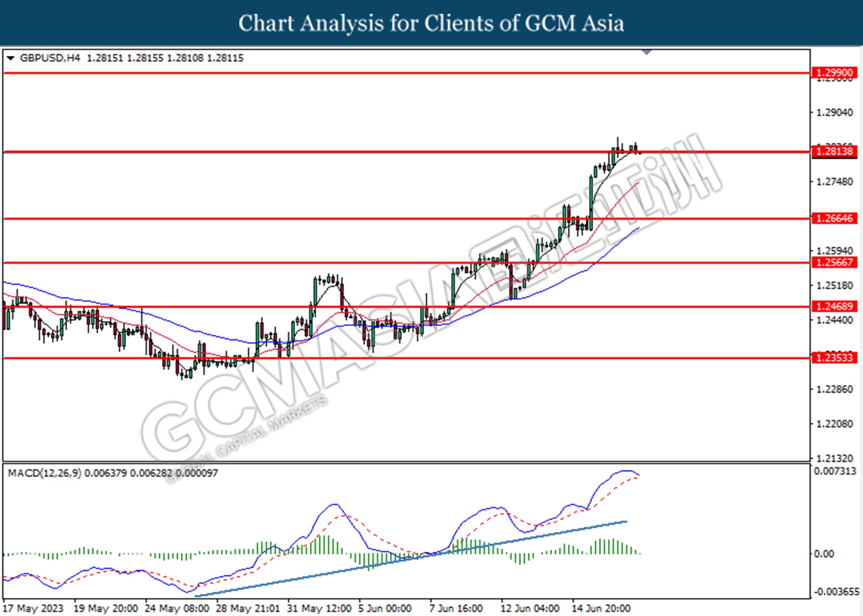Click the 1.29040 price axis value
This screenshot has height=616, width=863.
(x=835, y=113)
